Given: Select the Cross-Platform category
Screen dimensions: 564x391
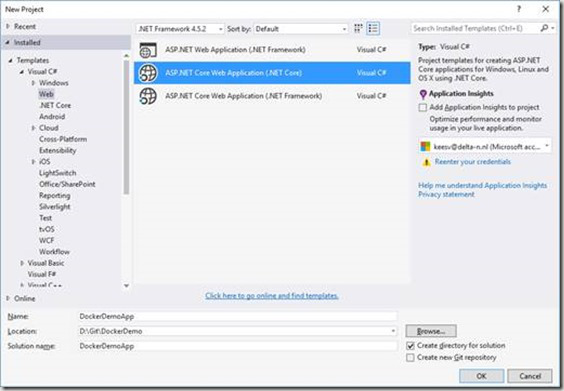Looking at the screenshot, I should tap(63, 139).
